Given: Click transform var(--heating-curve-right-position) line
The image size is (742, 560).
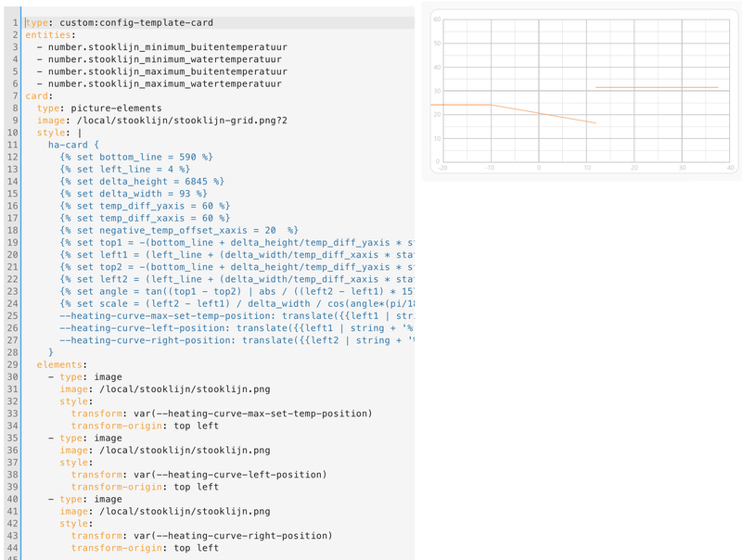Looking at the screenshot, I should 202,536.
